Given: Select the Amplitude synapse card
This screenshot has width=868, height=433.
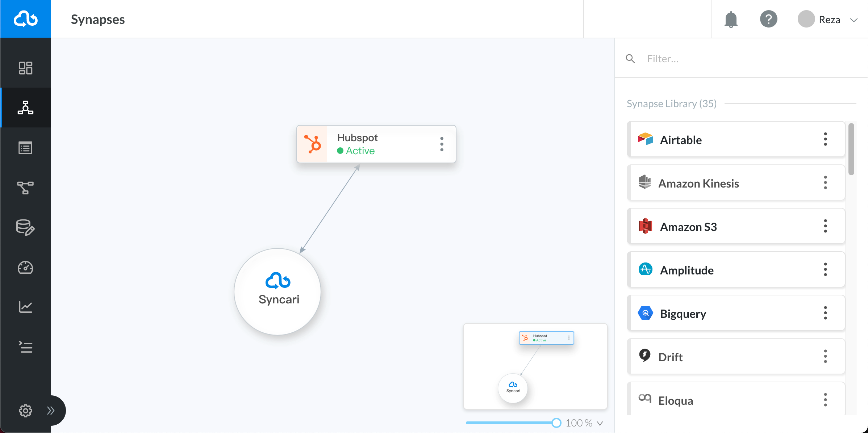Looking at the screenshot, I should coord(736,270).
